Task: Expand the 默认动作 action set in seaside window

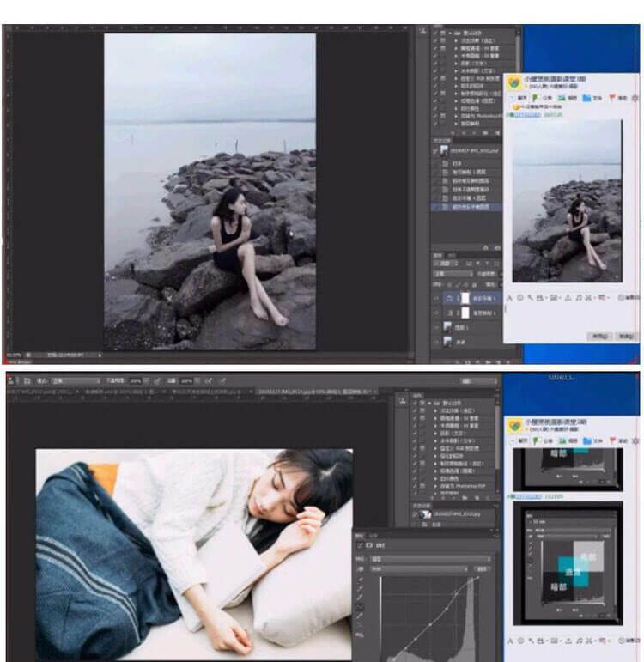Action: [x=451, y=33]
